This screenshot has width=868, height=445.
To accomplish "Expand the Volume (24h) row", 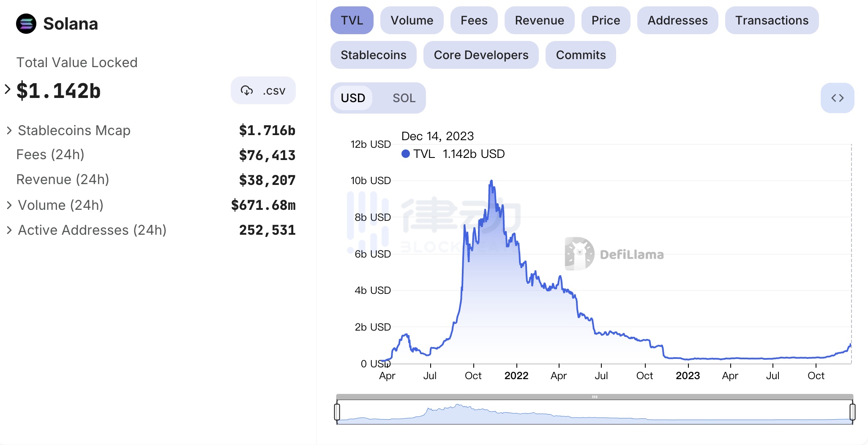I will pos(9,205).
